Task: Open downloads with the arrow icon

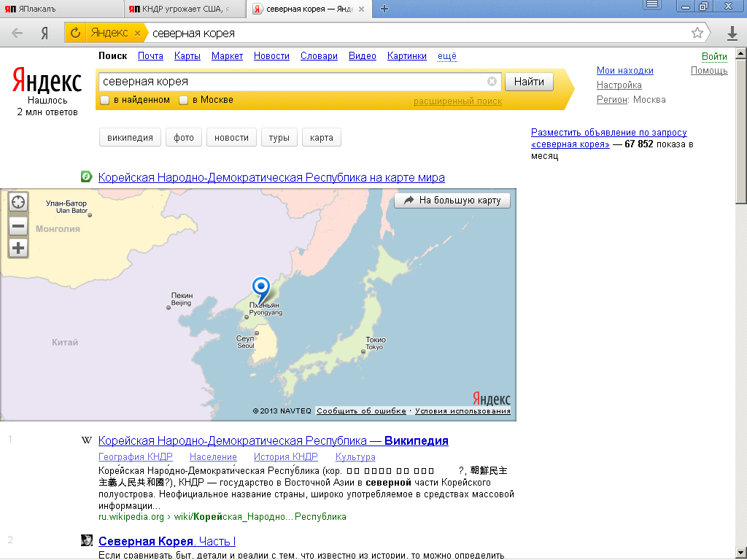Action: (732, 34)
